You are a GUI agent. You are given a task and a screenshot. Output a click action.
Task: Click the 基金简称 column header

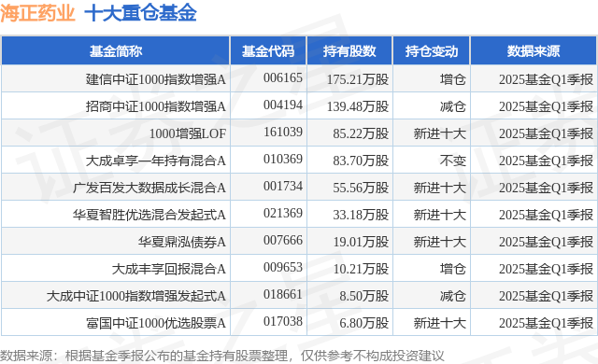pyautogui.click(x=116, y=50)
